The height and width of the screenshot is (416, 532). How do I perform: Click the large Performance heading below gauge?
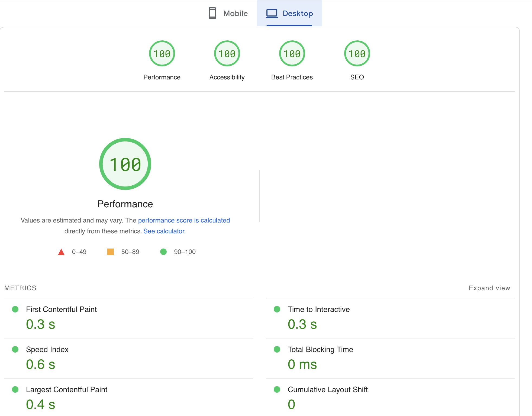(x=125, y=204)
